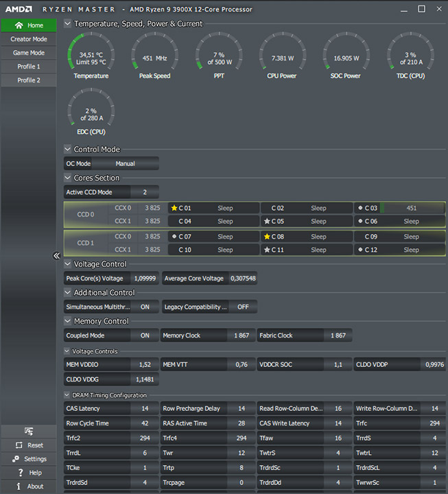Click the Reset icon
The height and width of the screenshot is (494, 448).
tap(19, 445)
